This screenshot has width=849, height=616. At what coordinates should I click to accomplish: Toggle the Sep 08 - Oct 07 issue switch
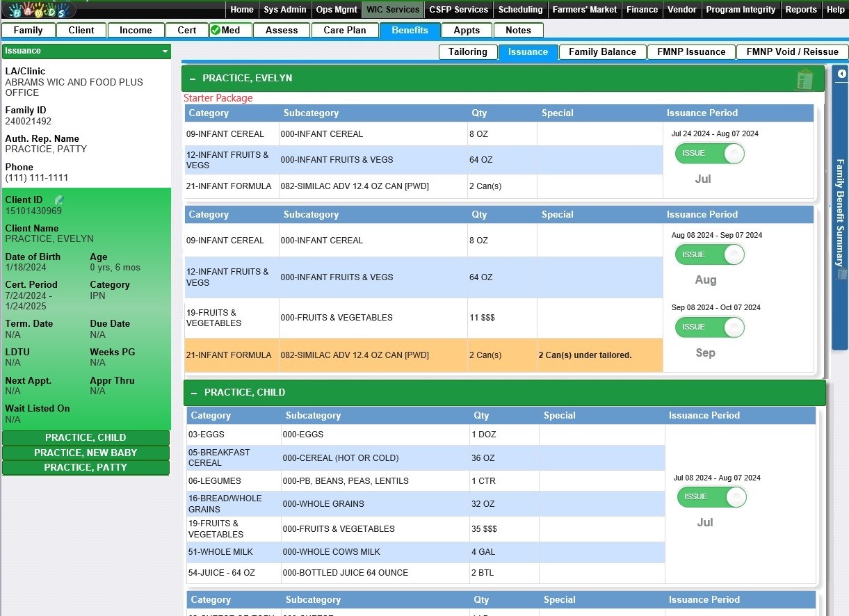pyautogui.click(x=709, y=327)
